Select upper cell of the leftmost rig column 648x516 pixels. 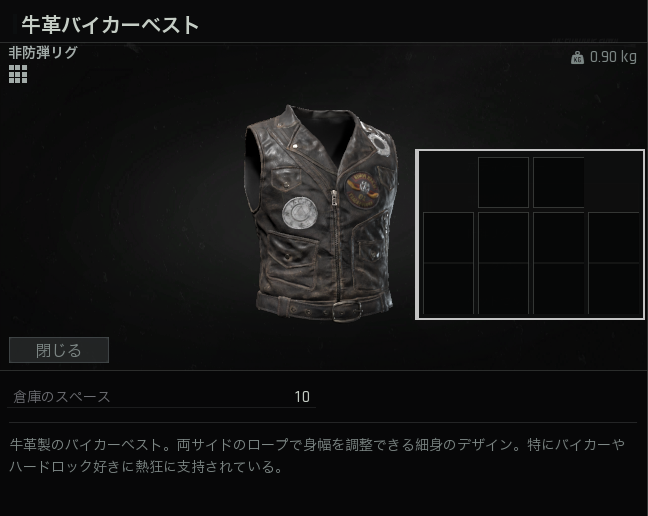pos(448,238)
